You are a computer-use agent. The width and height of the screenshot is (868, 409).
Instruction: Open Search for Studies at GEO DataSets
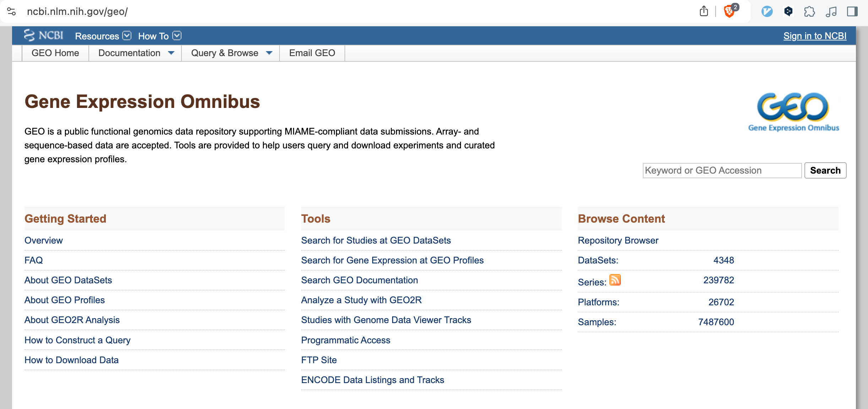[376, 240]
